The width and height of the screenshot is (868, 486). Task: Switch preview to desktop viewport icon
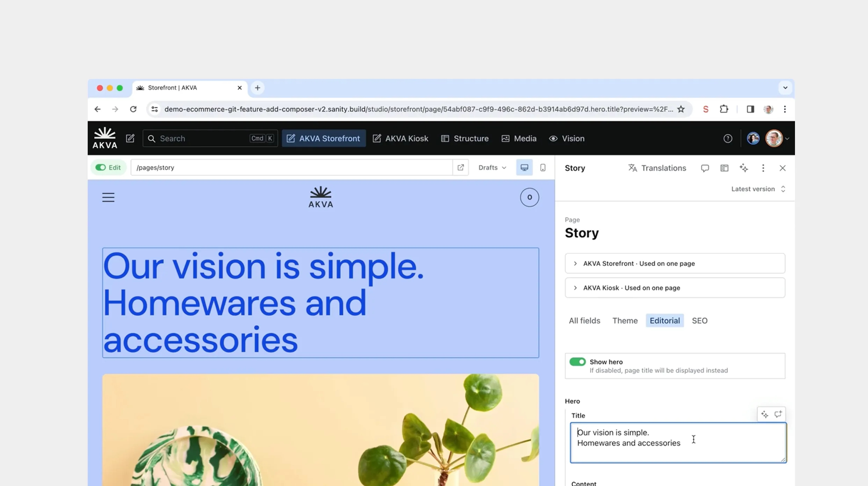[524, 168]
